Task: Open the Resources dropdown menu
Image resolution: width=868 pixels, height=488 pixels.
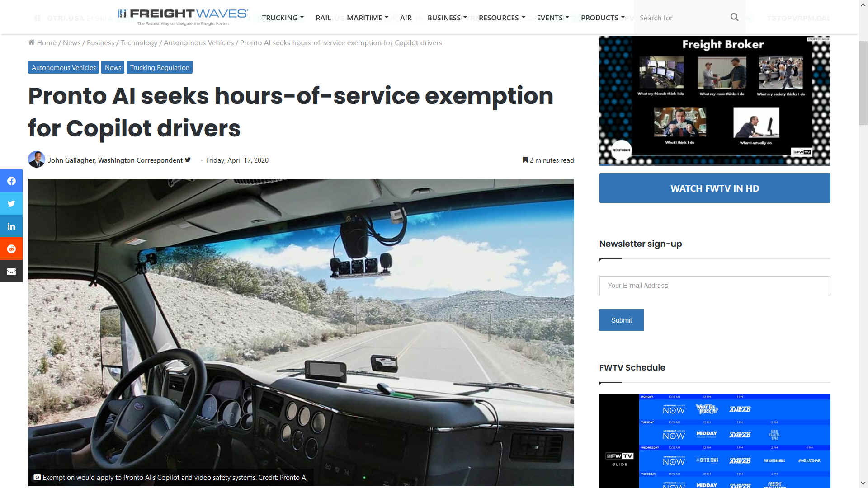Action: pyautogui.click(x=502, y=18)
